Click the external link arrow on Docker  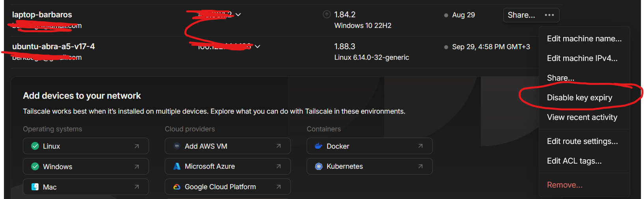coord(421,146)
